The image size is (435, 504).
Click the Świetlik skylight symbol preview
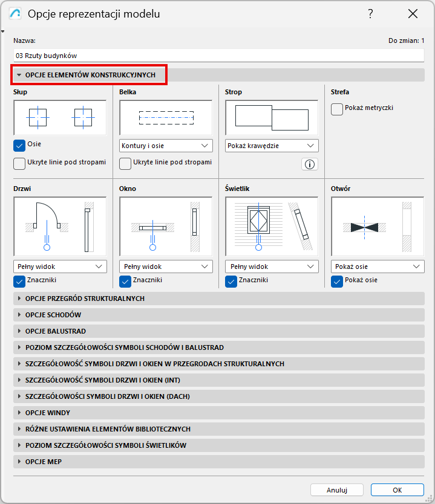click(x=272, y=227)
